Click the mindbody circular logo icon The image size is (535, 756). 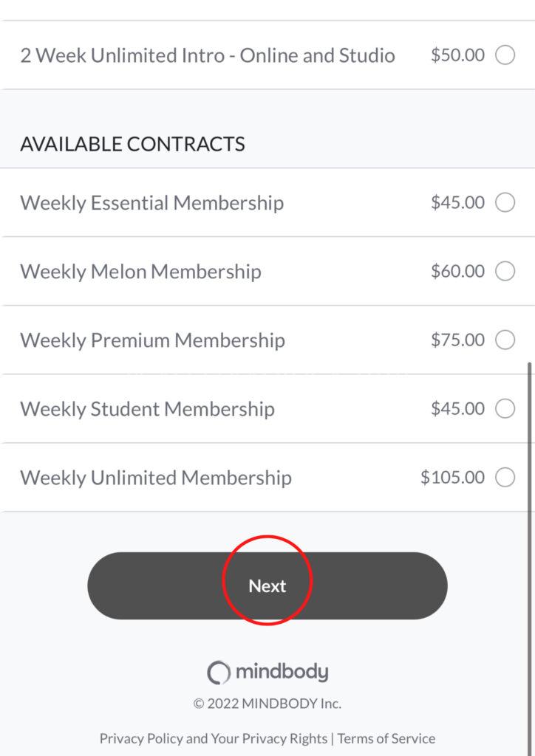[x=219, y=673]
